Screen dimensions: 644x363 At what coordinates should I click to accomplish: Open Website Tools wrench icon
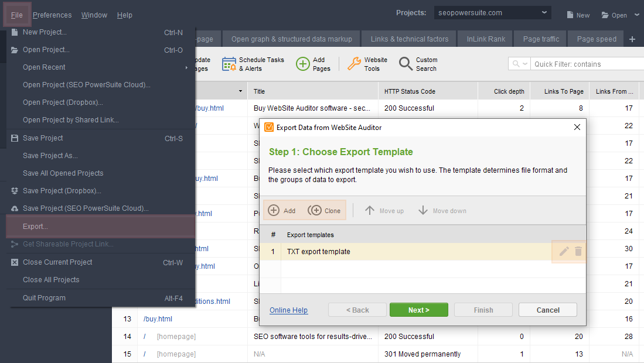(354, 64)
